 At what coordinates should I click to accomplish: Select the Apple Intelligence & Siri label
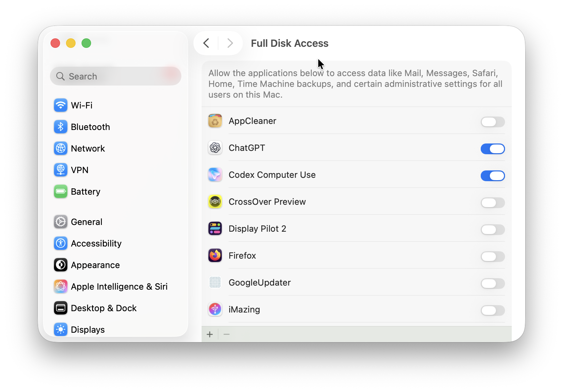pos(119,287)
